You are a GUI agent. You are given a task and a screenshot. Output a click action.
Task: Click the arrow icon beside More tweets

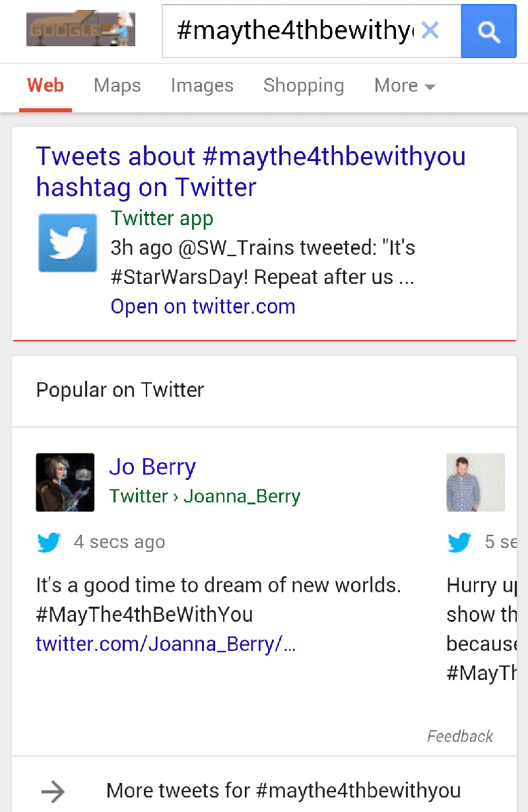click(53, 791)
